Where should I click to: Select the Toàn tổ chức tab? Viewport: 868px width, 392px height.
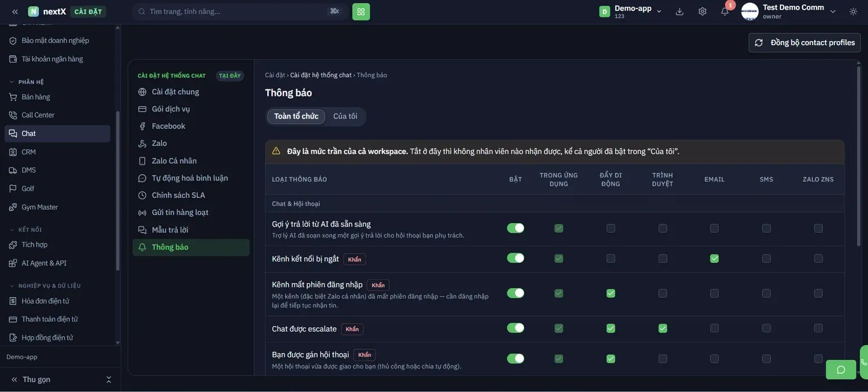(296, 116)
